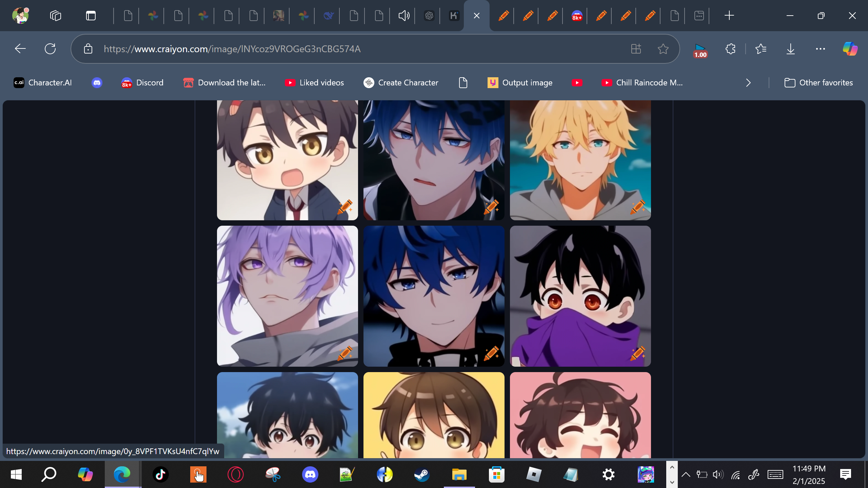Open the Settings and more menu
Image resolution: width=868 pixels, height=488 pixels.
(820, 49)
